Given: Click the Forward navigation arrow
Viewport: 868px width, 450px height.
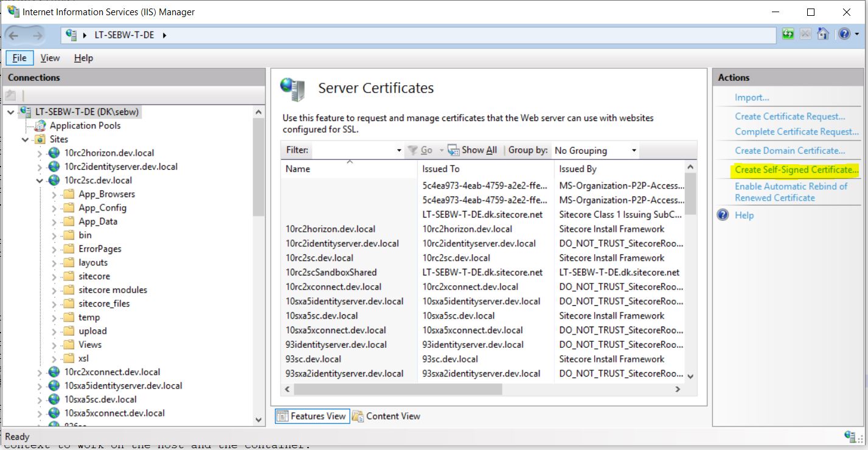Looking at the screenshot, I should click(x=37, y=35).
